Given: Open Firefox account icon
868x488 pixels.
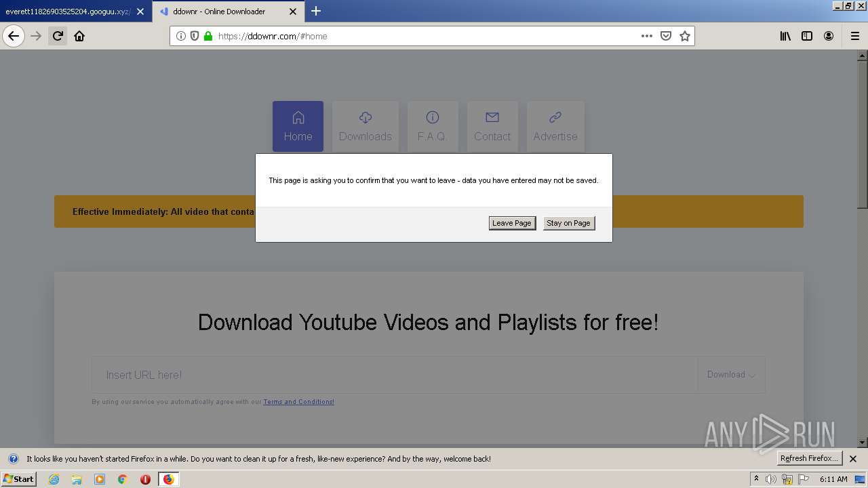Looking at the screenshot, I should [x=829, y=36].
